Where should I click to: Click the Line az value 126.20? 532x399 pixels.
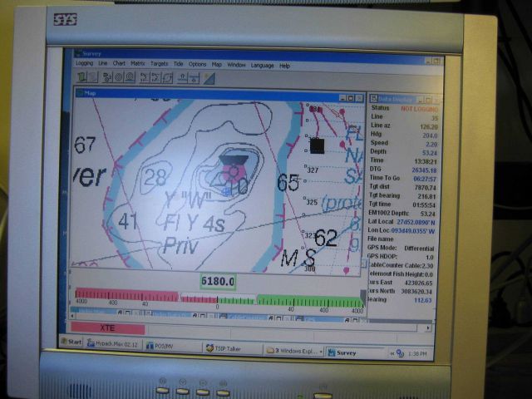click(x=429, y=127)
